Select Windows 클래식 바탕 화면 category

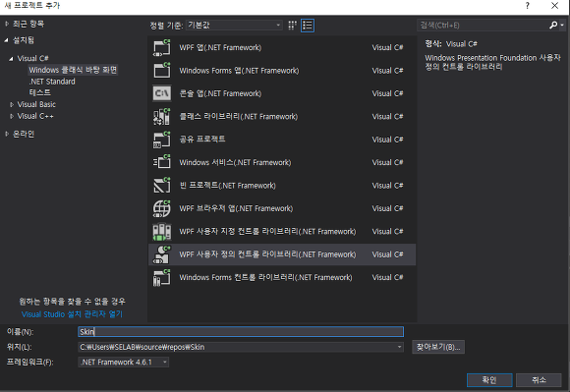pyautogui.click(x=73, y=70)
